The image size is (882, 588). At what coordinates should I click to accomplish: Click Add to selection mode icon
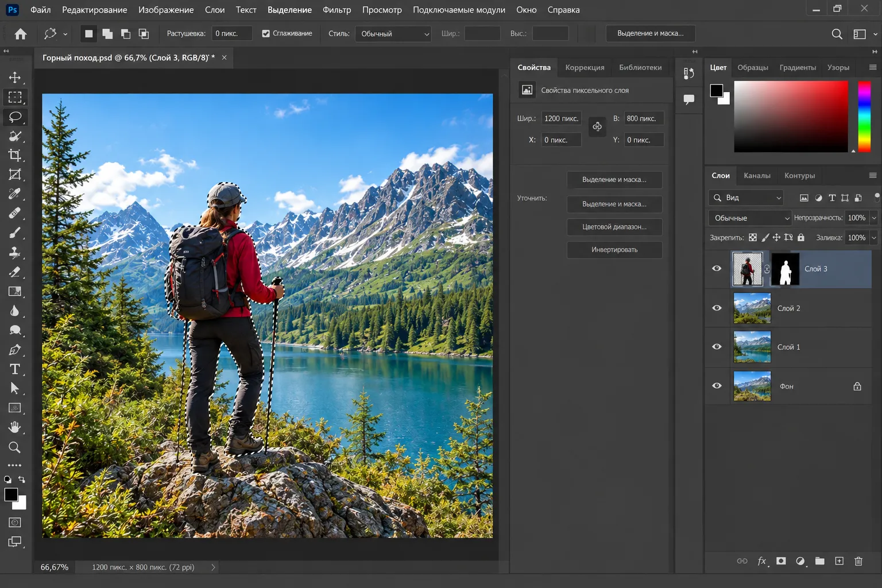point(107,34)
